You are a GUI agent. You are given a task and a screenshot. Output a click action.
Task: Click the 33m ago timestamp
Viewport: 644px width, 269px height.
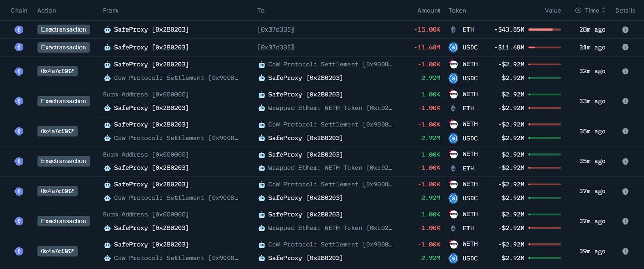pyautogui.click(x=592, y=101)
